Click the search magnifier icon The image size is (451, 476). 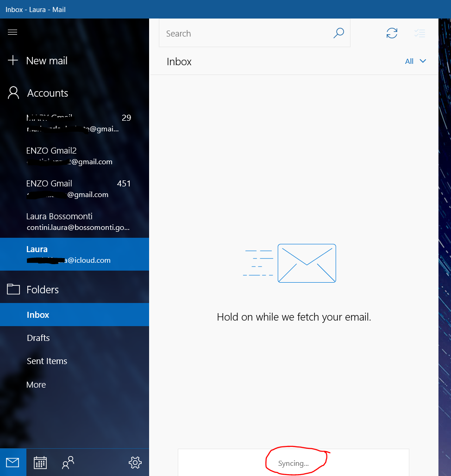pos(338,33)
